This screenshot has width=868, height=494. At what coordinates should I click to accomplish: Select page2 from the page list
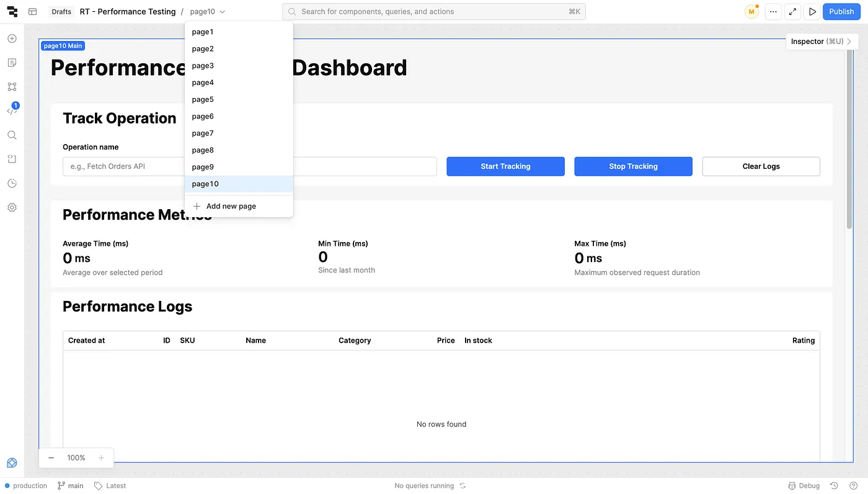click(x=239, y=48)
